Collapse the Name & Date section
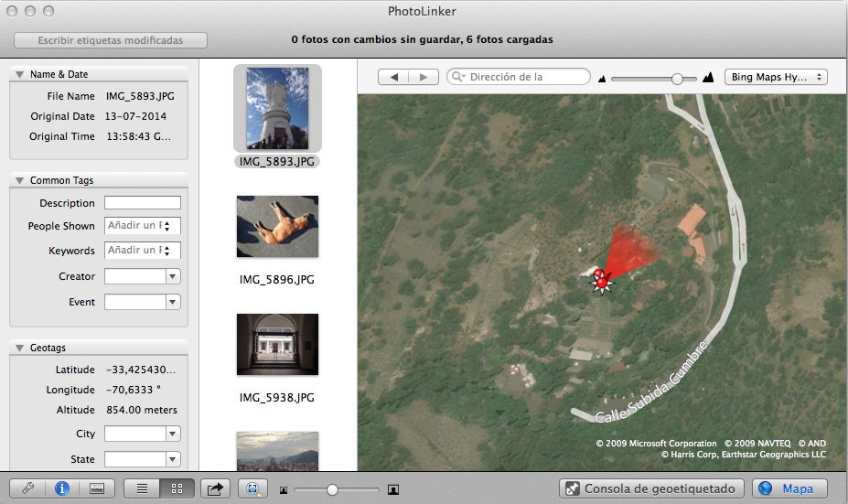 pos(19,74)
